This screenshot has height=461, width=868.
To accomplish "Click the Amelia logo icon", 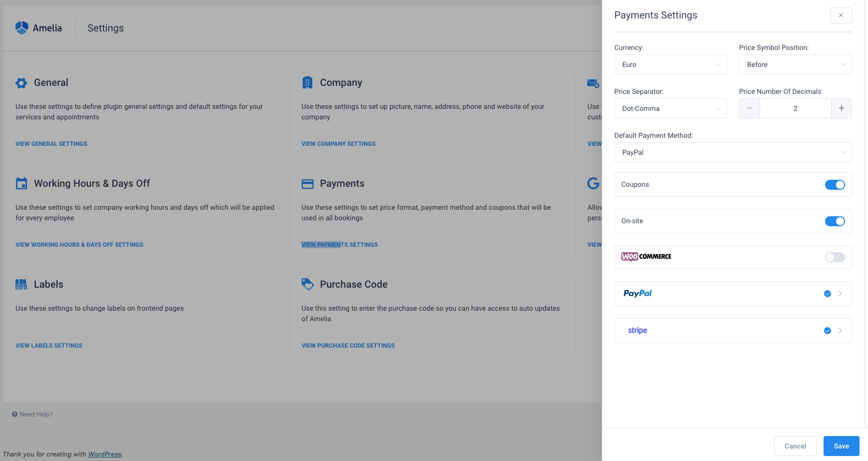I will click(x=21, y=27).
